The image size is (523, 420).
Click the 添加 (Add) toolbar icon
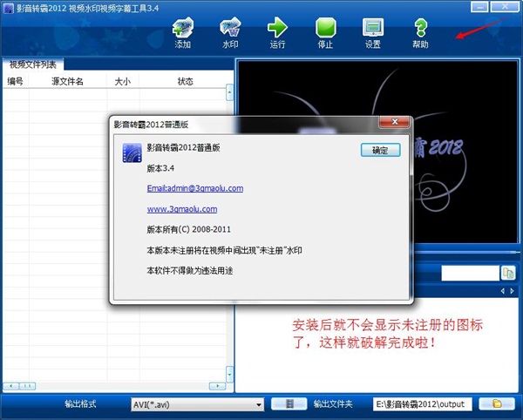tap(182, 31)
